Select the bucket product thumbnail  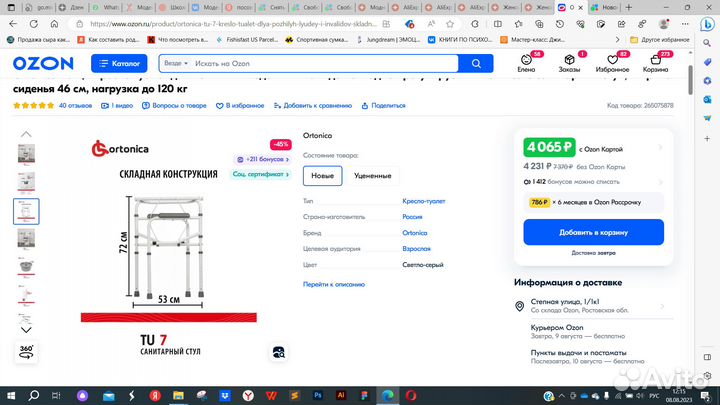coord(26,268)
